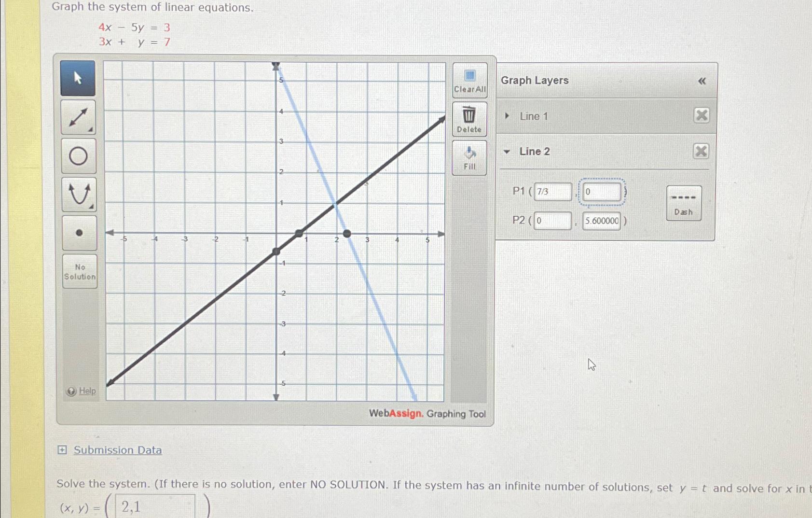This screenshot has height=518, width=812.
Task: Select the line drawing tool
Action: [78, 117]
